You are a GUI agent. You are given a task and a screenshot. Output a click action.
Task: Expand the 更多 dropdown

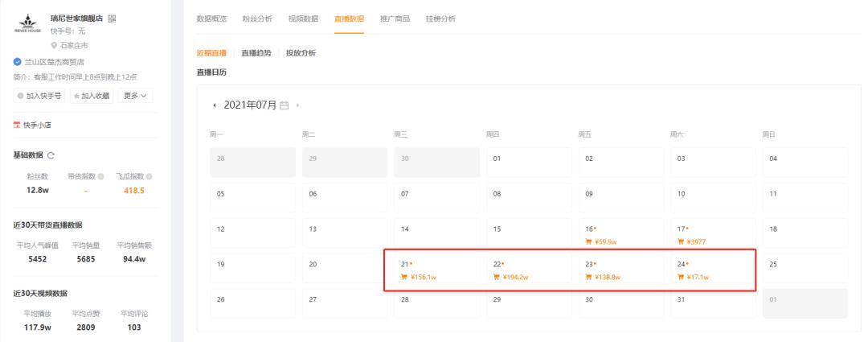[134, 97]
